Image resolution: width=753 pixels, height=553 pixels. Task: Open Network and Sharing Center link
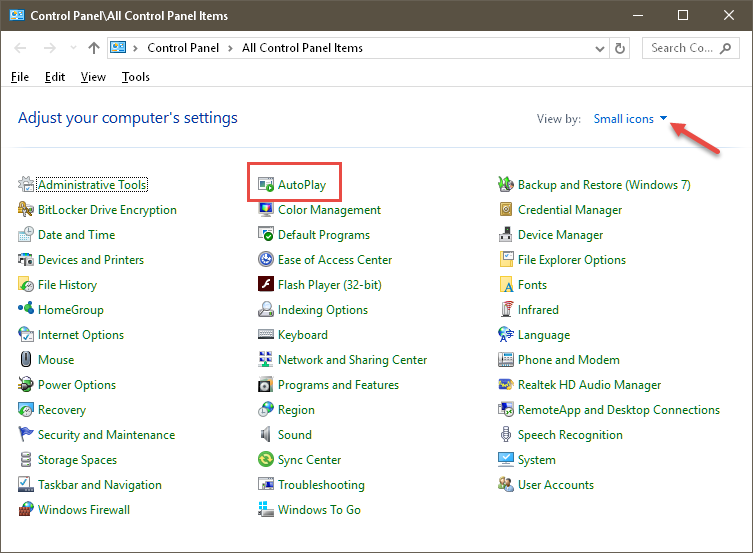coord(352,360)
